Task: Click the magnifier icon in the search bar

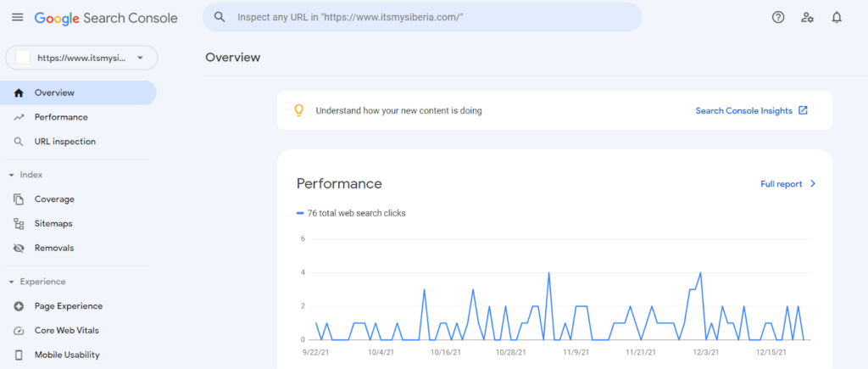Action: 220,17
